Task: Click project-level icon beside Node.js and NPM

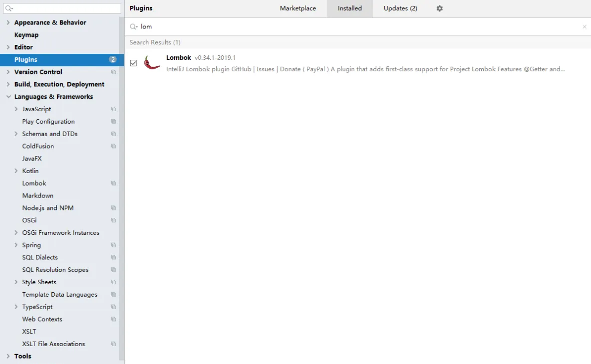Action: pos(113,208)
